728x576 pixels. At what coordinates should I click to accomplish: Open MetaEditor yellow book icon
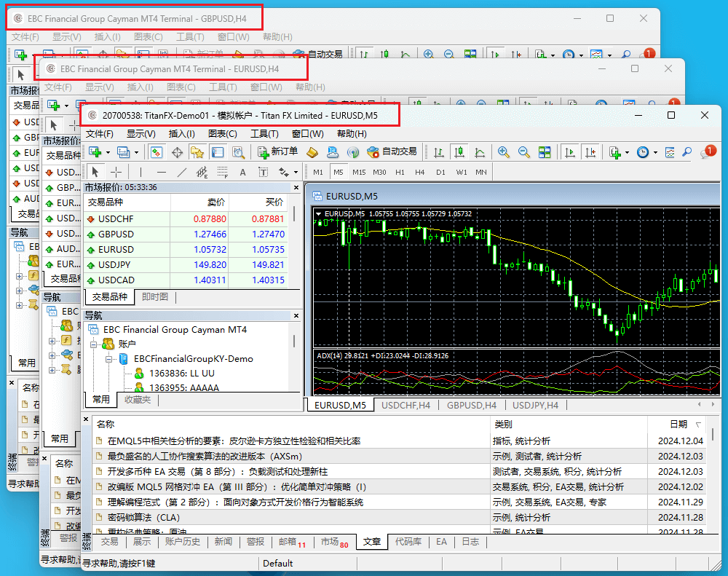point(312,152)
